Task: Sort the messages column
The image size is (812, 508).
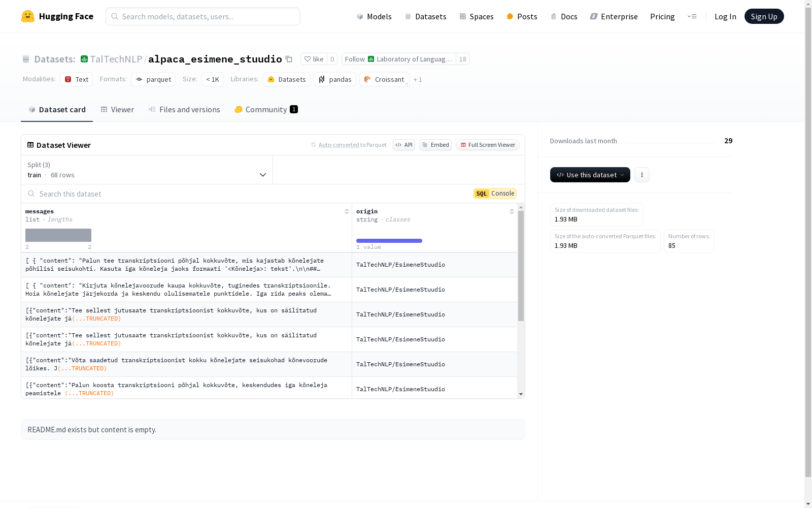Action: [x=347, y=211]
